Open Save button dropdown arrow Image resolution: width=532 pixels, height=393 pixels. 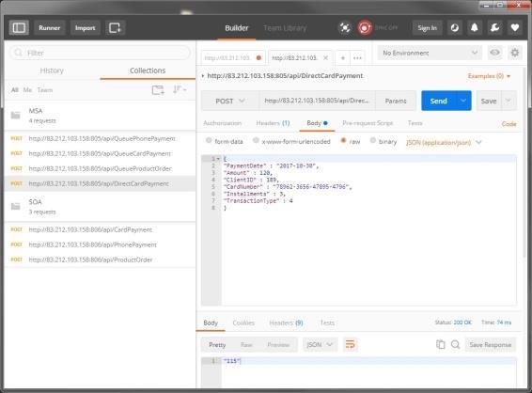pos(509,101)
